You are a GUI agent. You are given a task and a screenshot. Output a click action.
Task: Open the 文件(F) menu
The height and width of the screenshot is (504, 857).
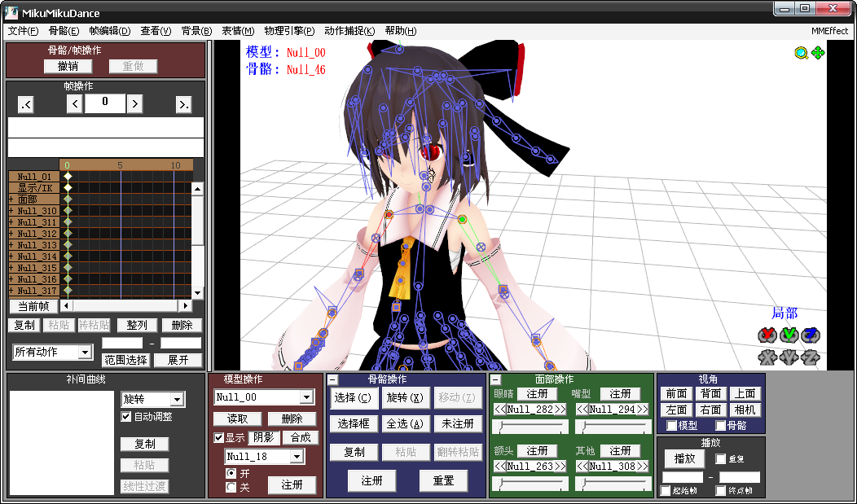coord(24,31)
